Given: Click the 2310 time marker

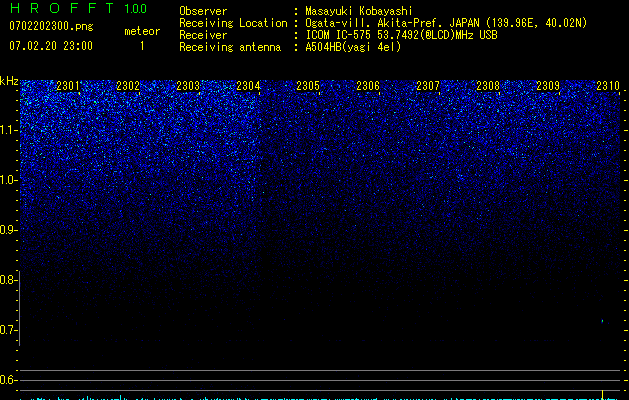Looking at the screenshot, I should point(608,85).
